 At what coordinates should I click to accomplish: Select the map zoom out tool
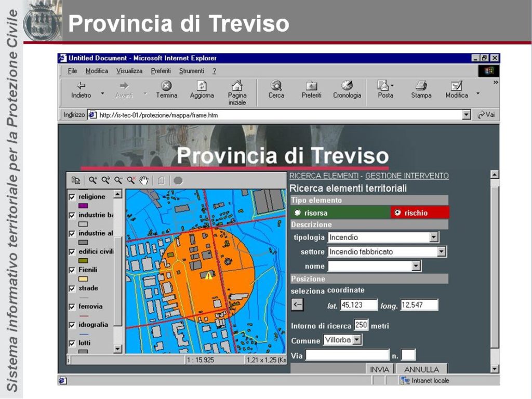pos(118,180)
